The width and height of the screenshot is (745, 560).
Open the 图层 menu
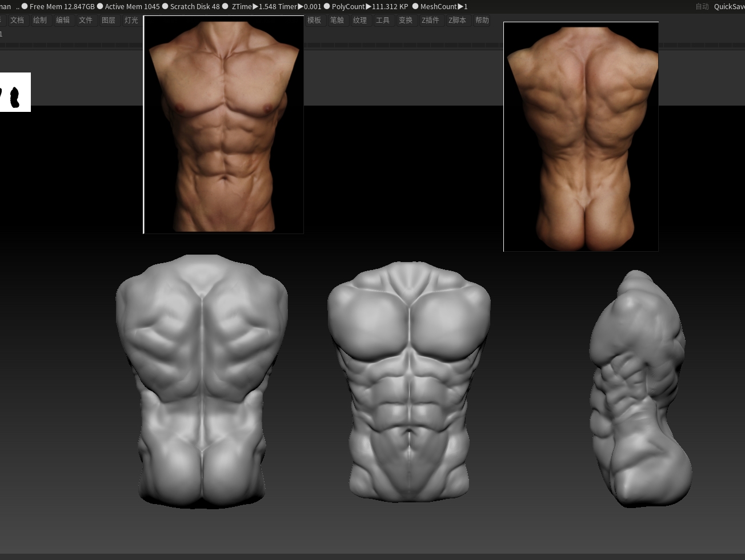109,20
